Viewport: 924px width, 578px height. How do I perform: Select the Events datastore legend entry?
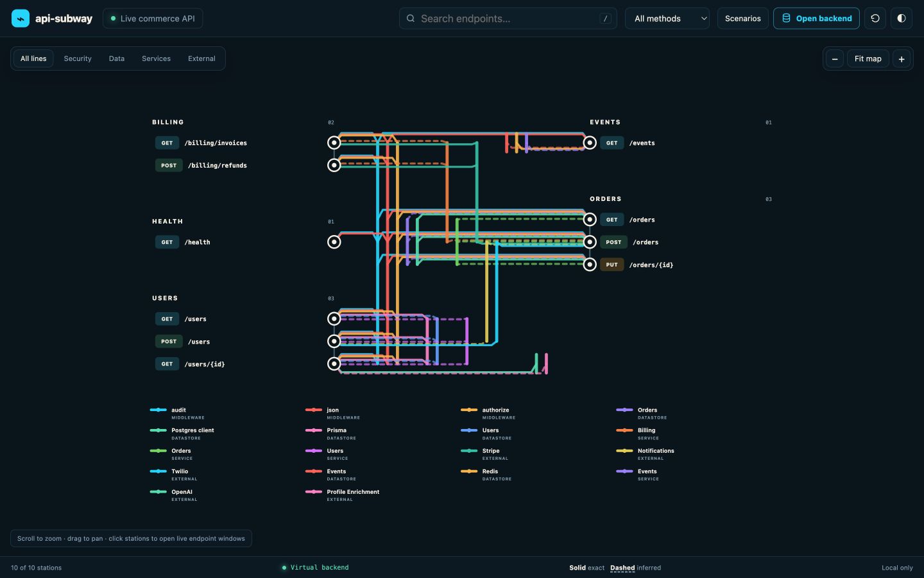[x=331, y=475]
